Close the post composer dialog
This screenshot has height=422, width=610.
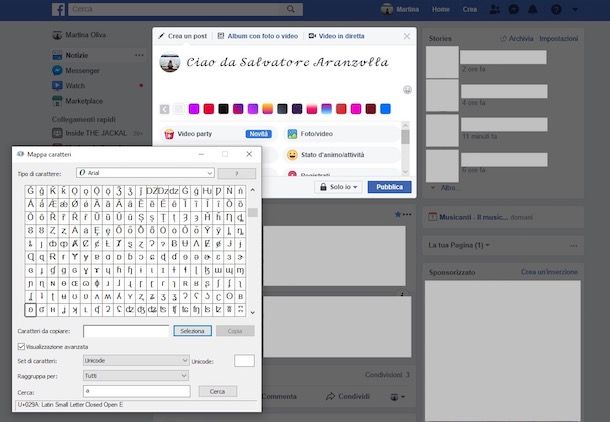pyautogui.click(x=407, y=36)
